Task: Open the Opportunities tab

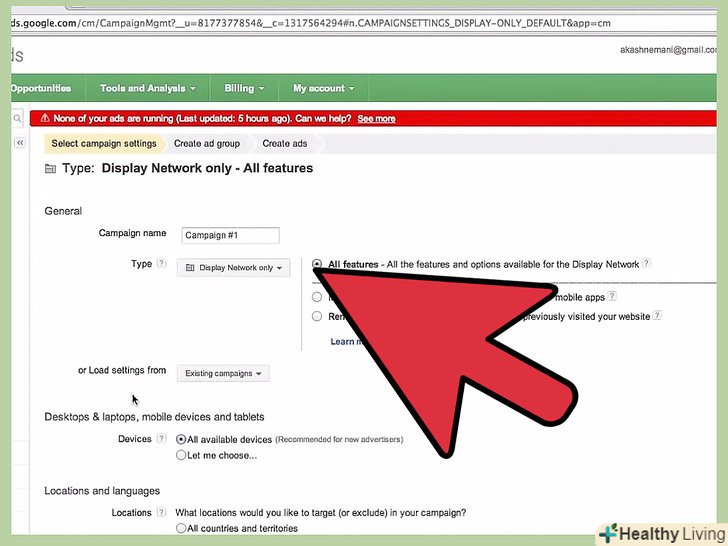Action: (x=41, y=88)
